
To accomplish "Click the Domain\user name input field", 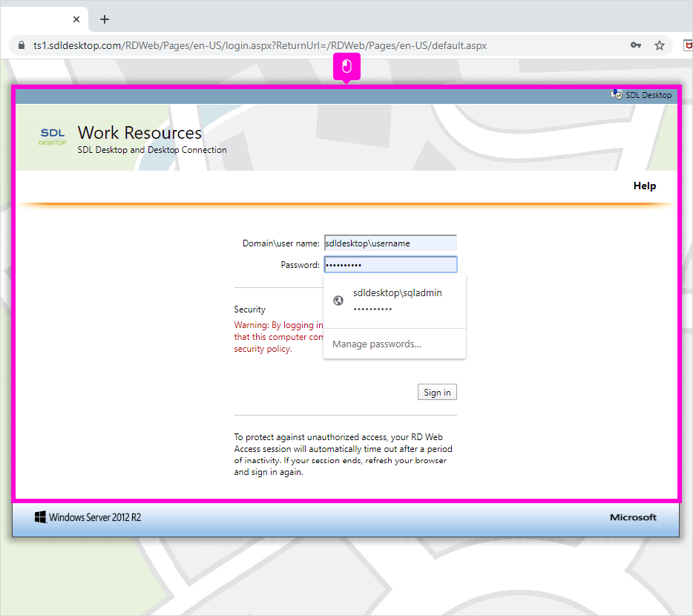I will point(390,243).
